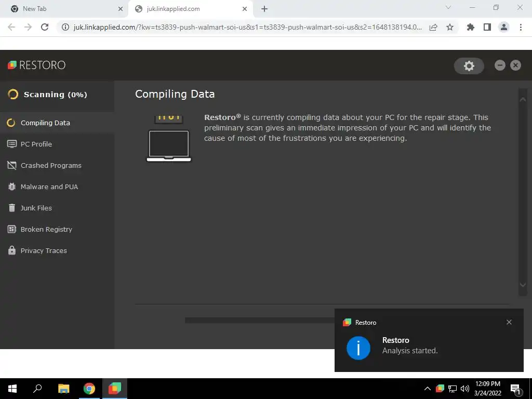Dismiss the Restoro notification toast
The height and width of the screenshot is (399, 532).
click(x=509, y=322)
